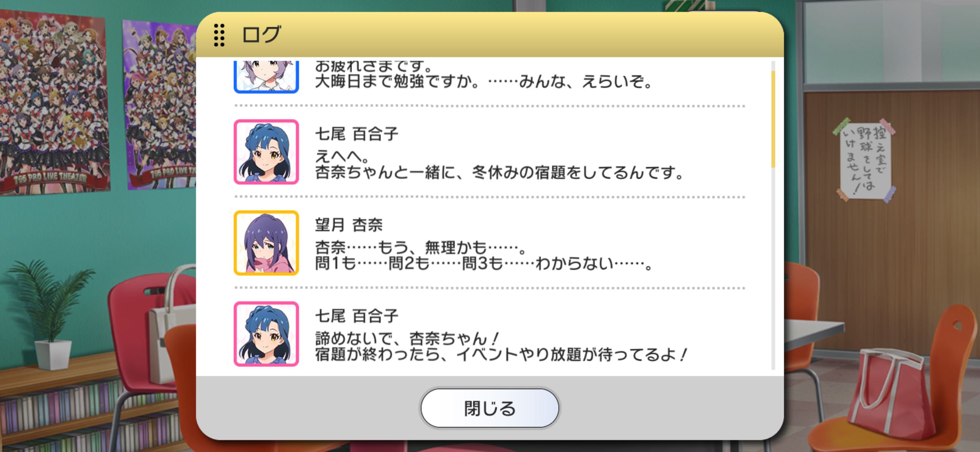This screenshot has height=452, width=980.
Task: Select the first 七尾 百合子 avatar icon
Action: pyautogui.click(x=266, y=152)
